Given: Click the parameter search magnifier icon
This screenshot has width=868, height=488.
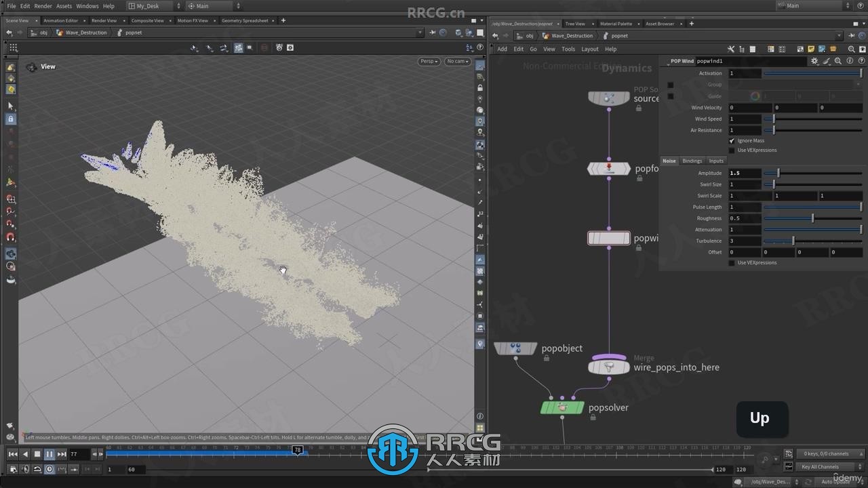Looking at the screenshot, I should (x=838, y=61).
